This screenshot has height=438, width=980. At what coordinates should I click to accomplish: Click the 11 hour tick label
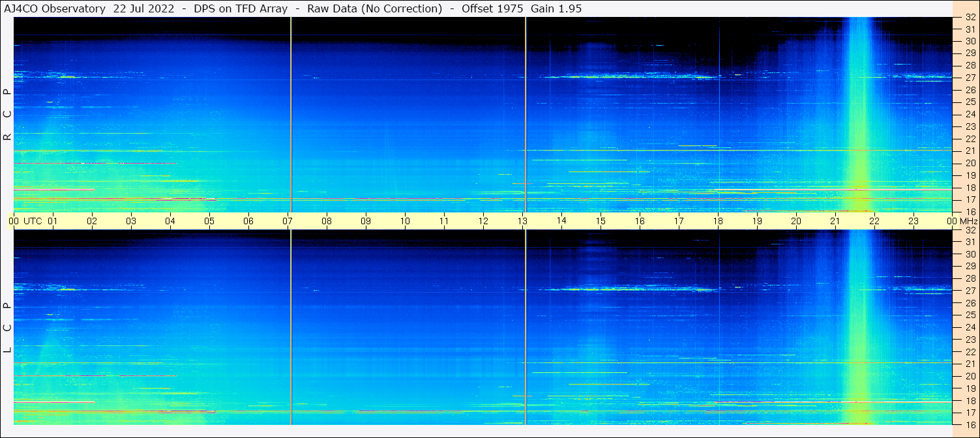[444, 221]
